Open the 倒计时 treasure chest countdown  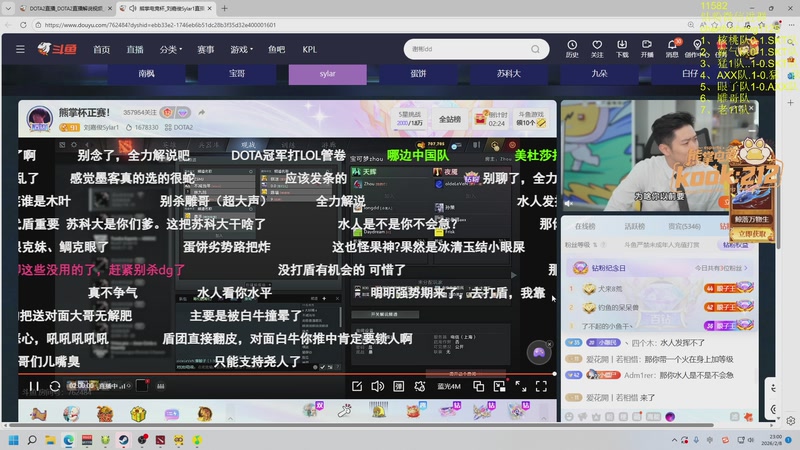pyautogui.click(x=489, y=119)
